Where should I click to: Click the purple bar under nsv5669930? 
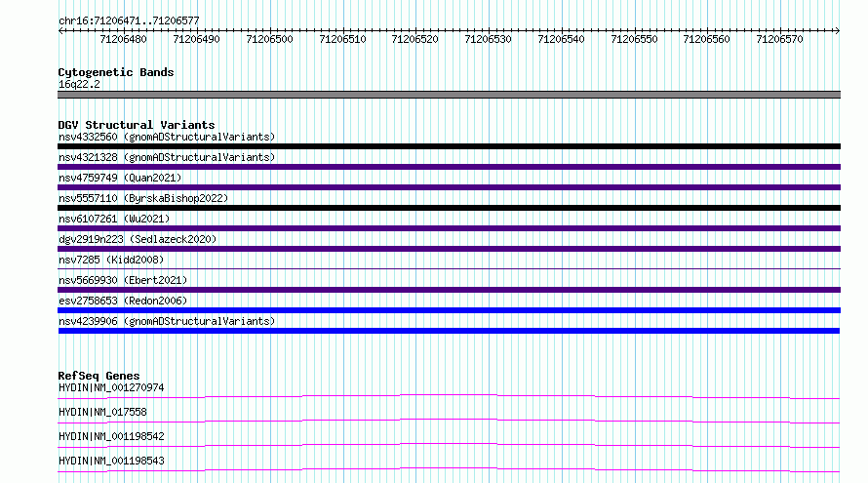[449, 290]
